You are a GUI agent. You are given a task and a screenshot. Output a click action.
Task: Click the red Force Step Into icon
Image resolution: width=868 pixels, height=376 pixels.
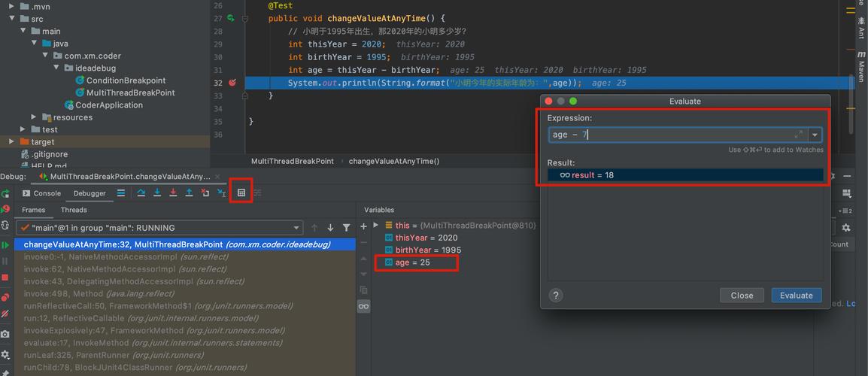173,193
